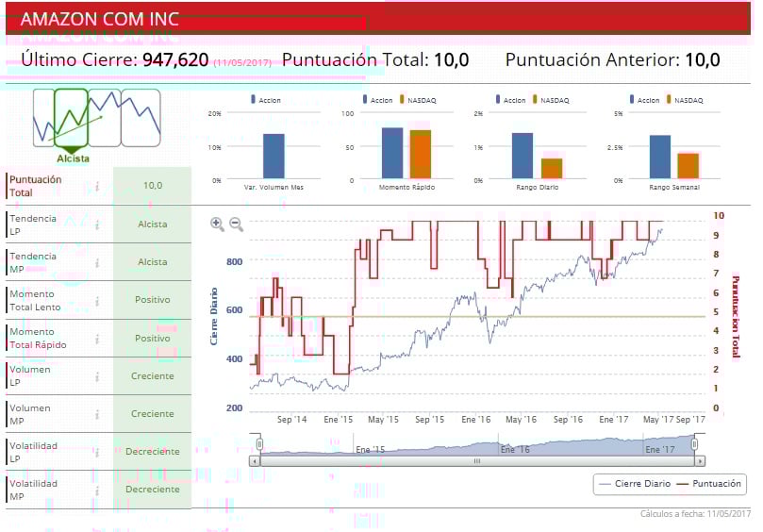Toggle Accion legend in Var. Volumen Mes chart

(266, 100)
